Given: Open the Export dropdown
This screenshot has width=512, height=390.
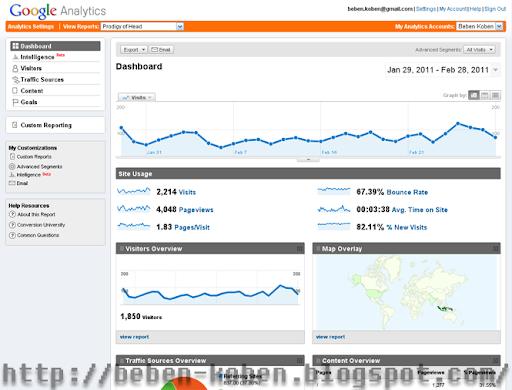Looking at the screenshot, I should (134, 50).
